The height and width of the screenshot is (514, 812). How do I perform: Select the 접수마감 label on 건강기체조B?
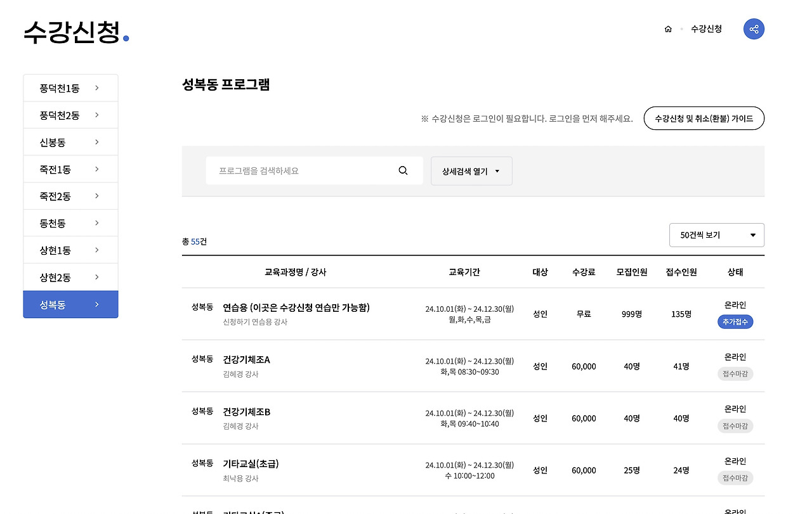[x=735, y=425]
